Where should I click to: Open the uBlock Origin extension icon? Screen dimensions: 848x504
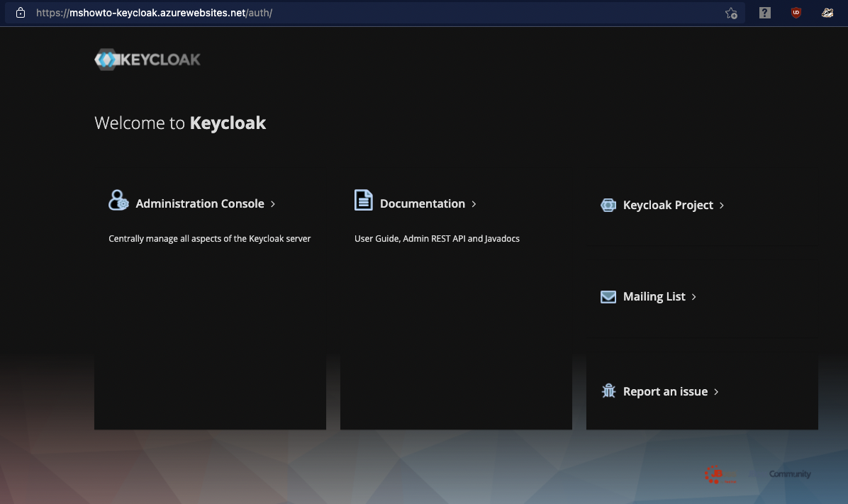point(796,13)
